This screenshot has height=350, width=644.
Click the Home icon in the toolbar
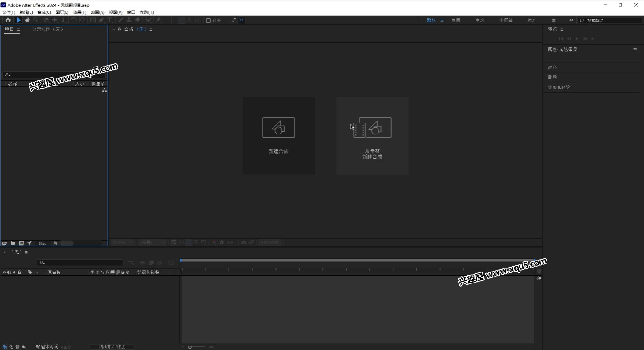pos(8,20)
